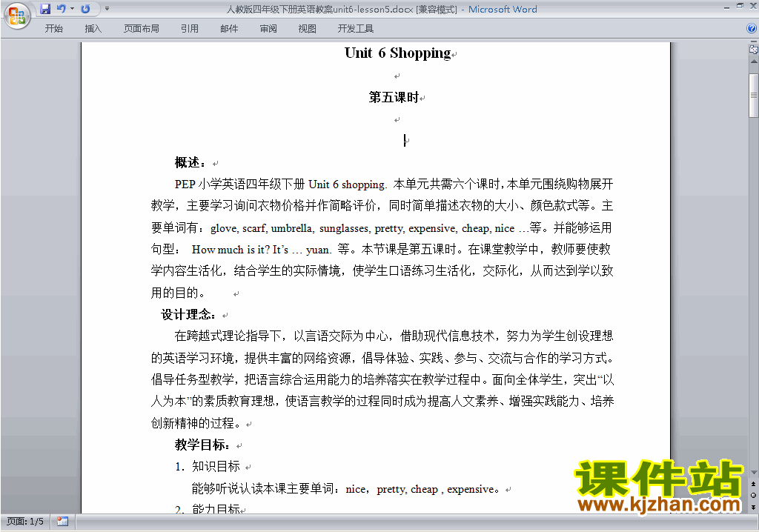This screenshot has width=759, height=532.
Task: Open the 插入 ribbon tab
Action: point(93,29)
